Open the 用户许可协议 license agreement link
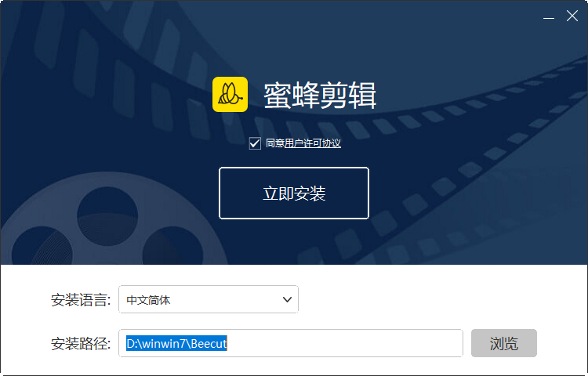Image resolution: width=588 pixels, height=376 pixels. pyautogui.click(x=312, y=143)
